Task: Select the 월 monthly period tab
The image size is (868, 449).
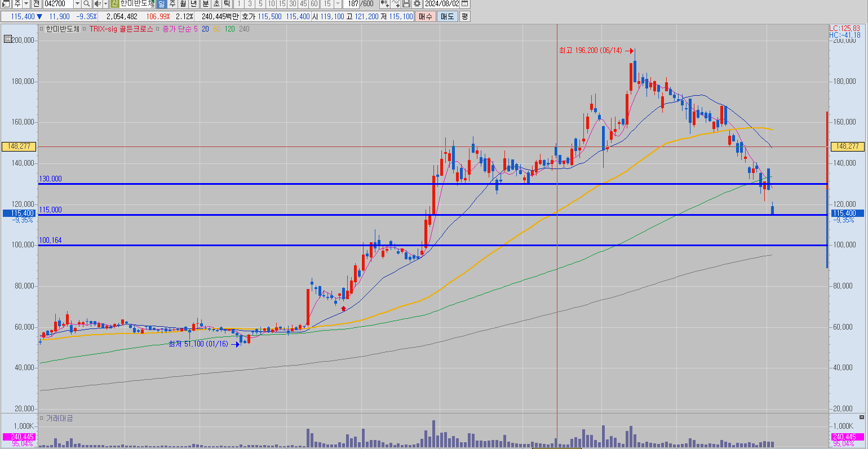Action: [183, 4]
